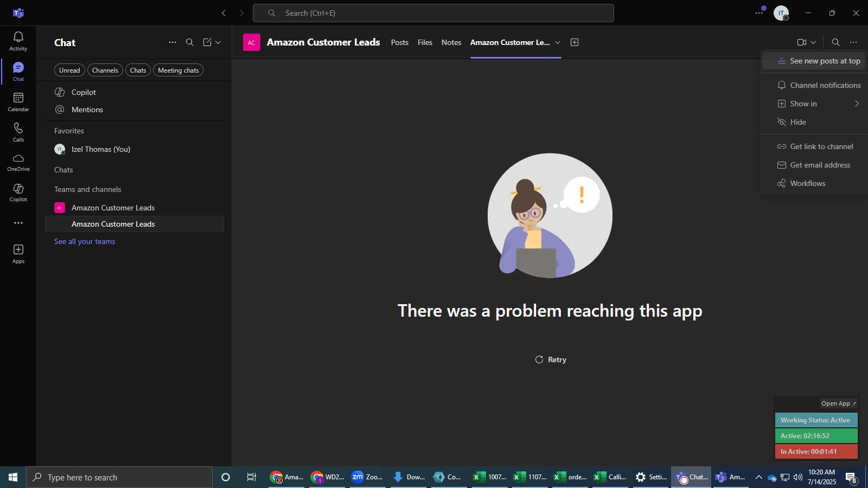Open Channel notifications menu item
This screenshot has height=488, width=868.
[x=814, y=85]
